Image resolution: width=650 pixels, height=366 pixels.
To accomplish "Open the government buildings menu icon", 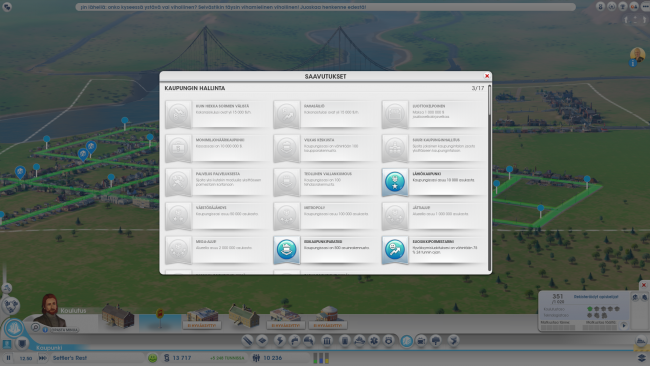I will pos(327,341).
